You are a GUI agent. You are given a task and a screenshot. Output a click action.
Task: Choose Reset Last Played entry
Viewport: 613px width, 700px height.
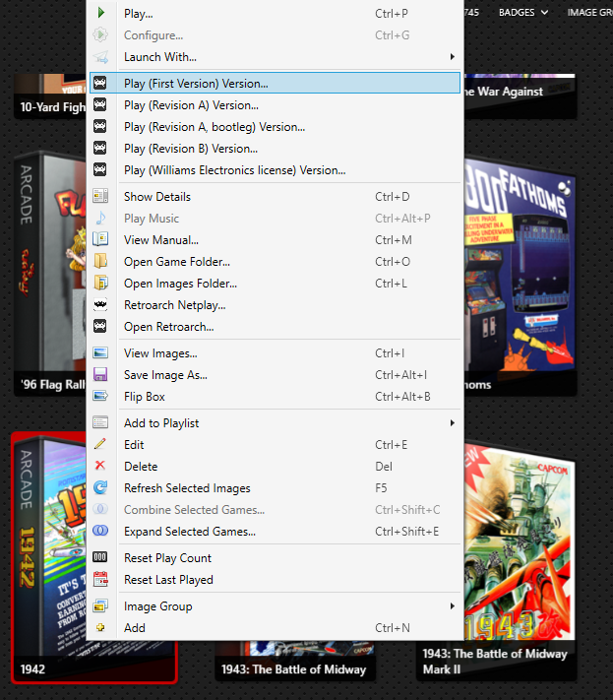coord(276,580)
